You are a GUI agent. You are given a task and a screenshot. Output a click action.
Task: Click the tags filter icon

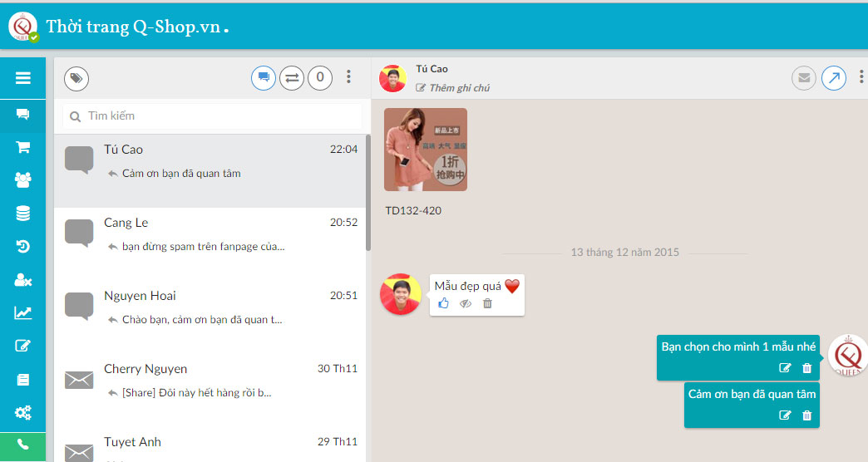[76, 79]
